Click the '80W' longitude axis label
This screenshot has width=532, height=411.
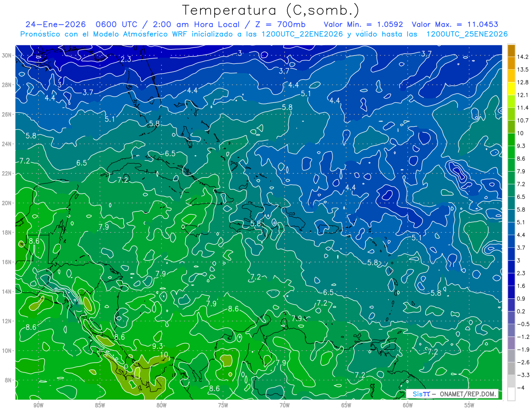pyautogui.click(x=161, y=405)
